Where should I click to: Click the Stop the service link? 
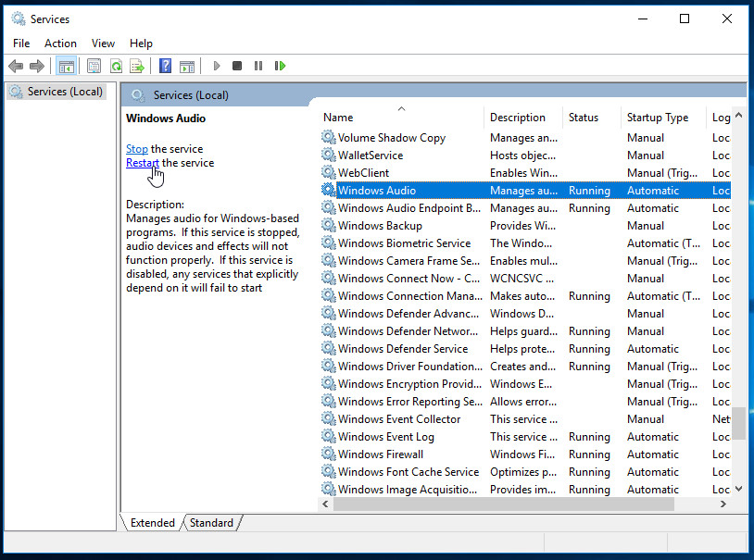tap(137, 149)
